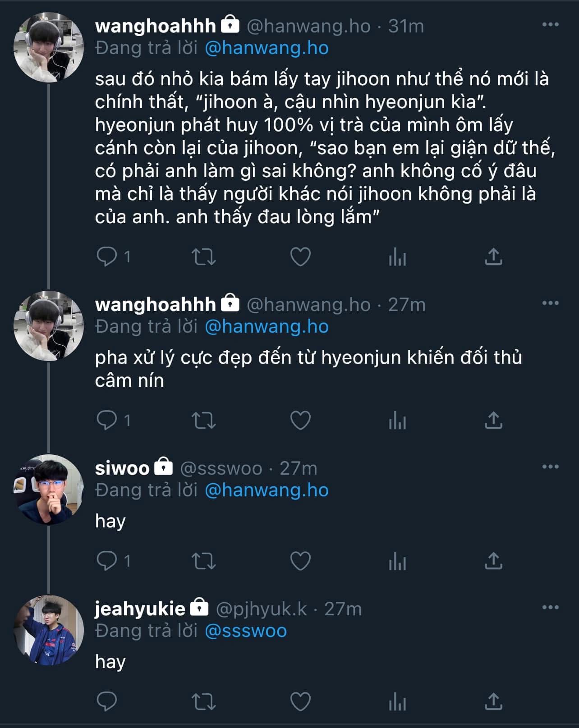Like the 31m tweet about jihoon

[x=300, y=257]
